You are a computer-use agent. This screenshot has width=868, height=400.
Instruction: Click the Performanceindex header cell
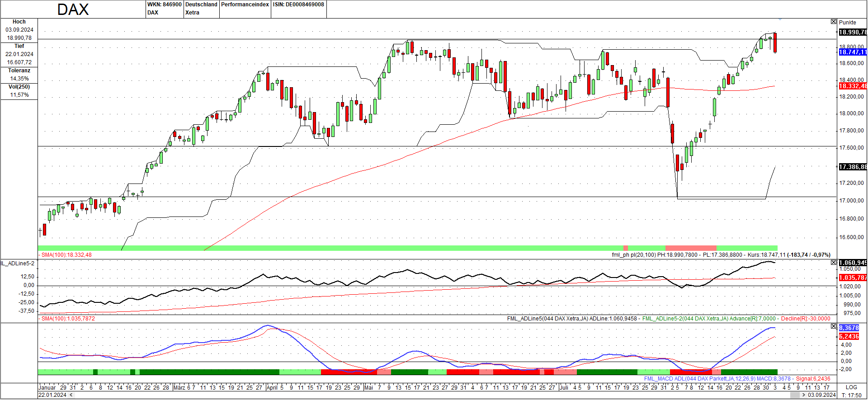coord(245,9)
